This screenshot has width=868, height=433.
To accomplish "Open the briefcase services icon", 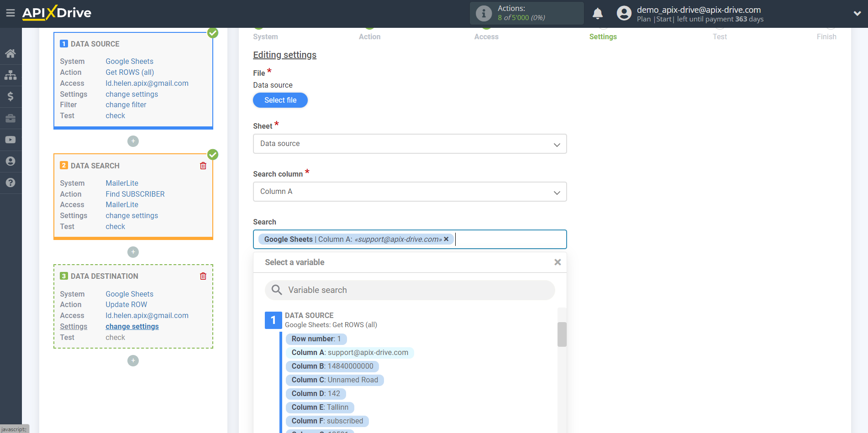I will [x=11, y=118].
